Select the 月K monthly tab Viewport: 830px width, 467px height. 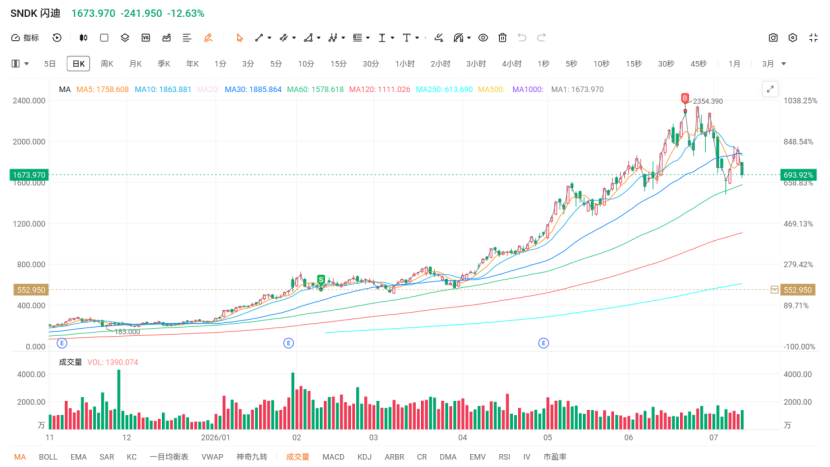point(136,64)
